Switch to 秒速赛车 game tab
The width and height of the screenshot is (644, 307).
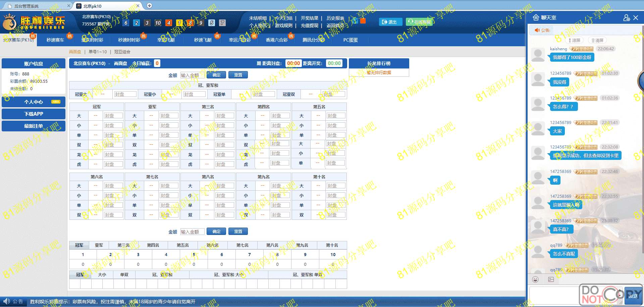[x=55, y=40]
